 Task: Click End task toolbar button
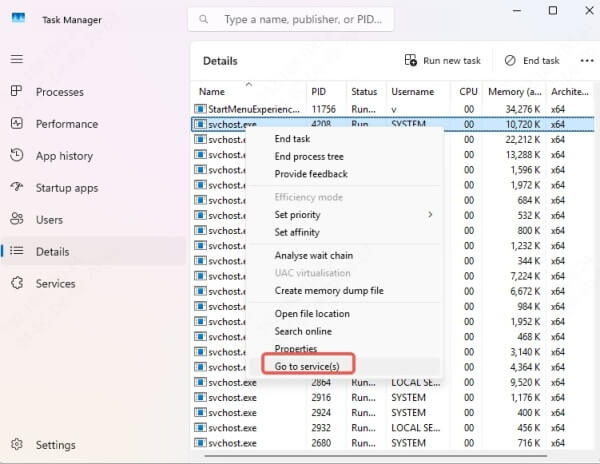point(532,60)
